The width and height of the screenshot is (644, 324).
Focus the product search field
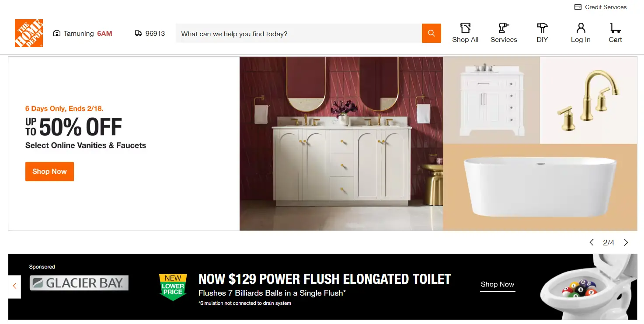[x=299, y=33]
